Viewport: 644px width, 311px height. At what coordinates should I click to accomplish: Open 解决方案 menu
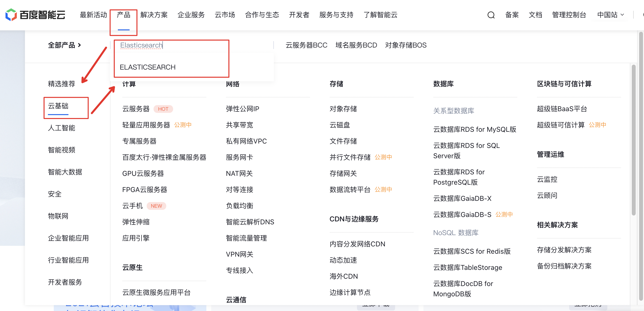[x=154, y=15]
